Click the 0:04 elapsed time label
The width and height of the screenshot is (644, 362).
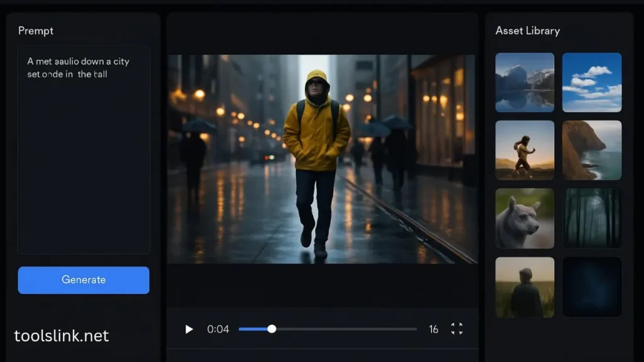point(218,329)
